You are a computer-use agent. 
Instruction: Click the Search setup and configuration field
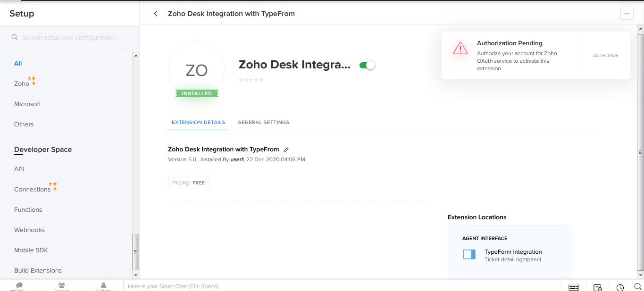(71, 37)
